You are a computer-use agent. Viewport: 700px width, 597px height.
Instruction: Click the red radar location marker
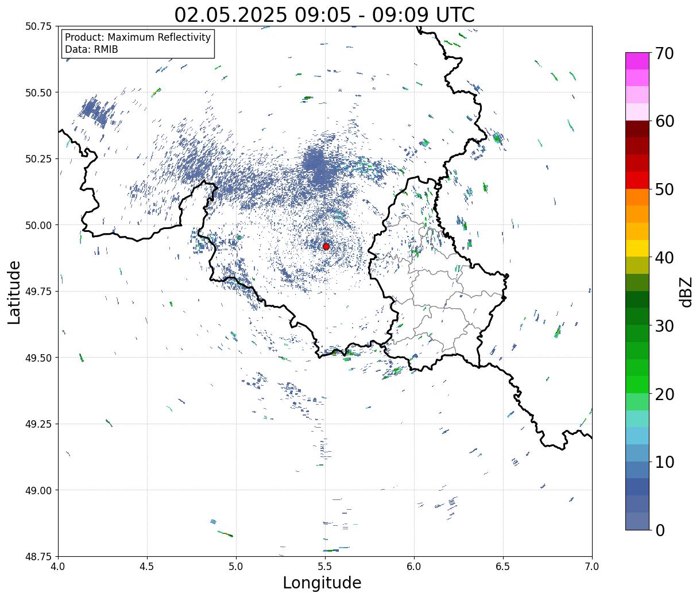tap(326, 246)
